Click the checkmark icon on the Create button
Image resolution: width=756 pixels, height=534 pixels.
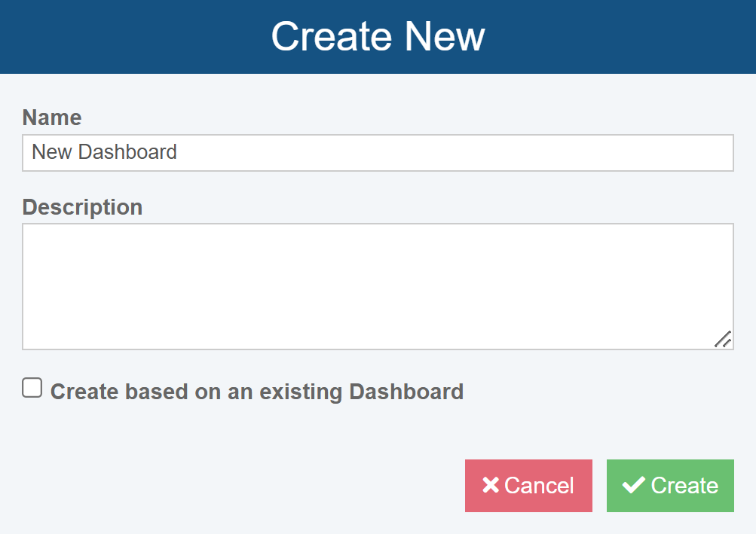point(633,486)
